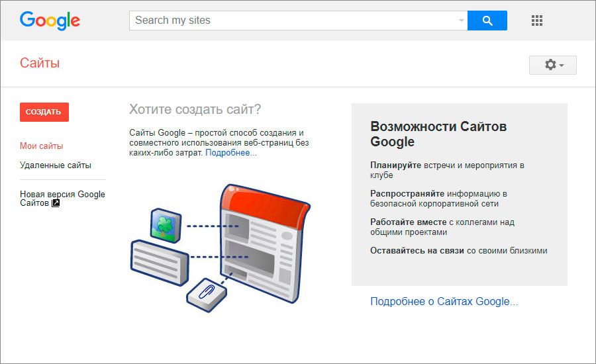Click the Оставайтесь на связи feature text
Screen dimensions: 596x364
click(x=459, y=251)
